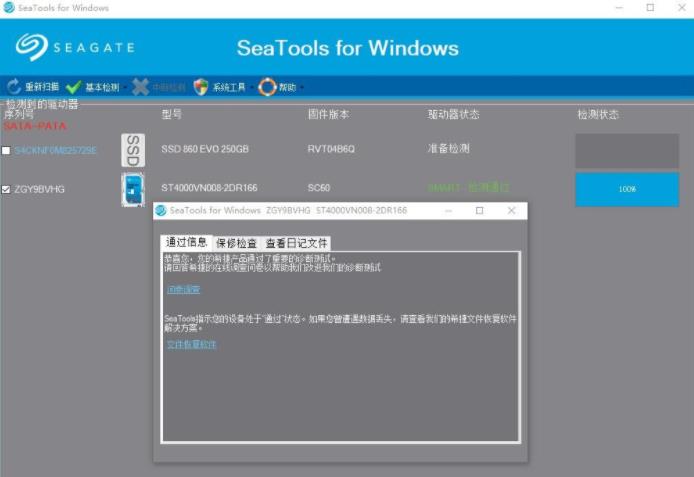The height and width of the screenshot is (477, 694).
Task: Minimize the ZGY9BVHG result dialog
Action: [448, 211]
